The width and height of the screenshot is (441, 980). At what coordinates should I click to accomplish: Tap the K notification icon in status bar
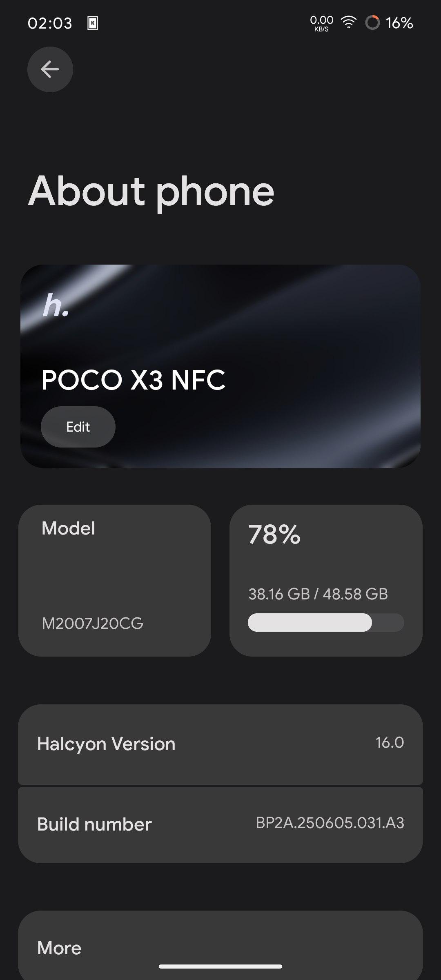pyautogui.click(x=93, y=23)
